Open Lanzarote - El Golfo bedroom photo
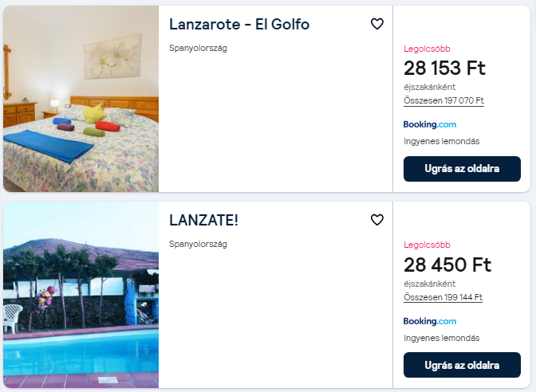 (81, 99)
